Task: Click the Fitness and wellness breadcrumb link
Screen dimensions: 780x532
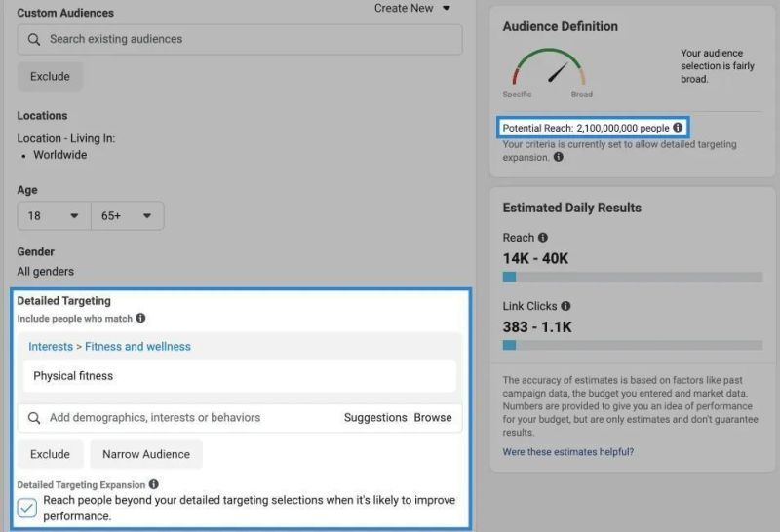Action: point(137,347)
